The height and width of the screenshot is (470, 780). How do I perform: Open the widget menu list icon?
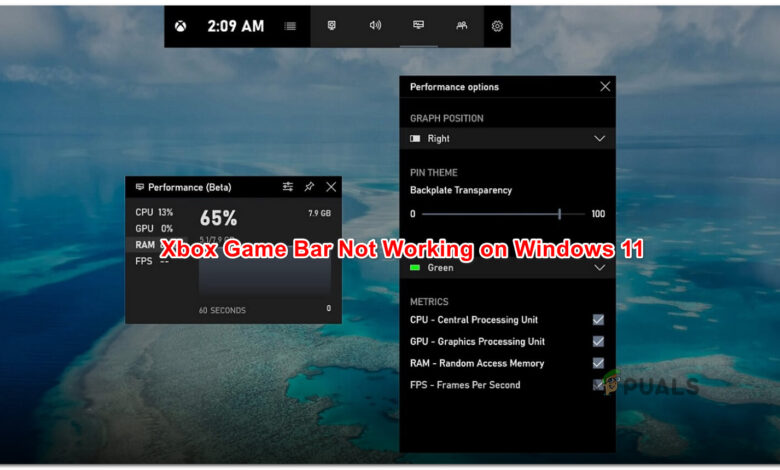tap(290, 26)
